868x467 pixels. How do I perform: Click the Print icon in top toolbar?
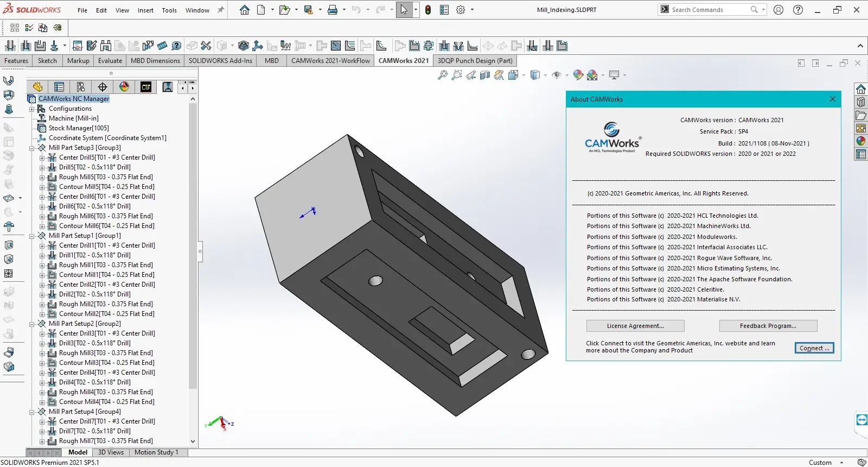333,10
